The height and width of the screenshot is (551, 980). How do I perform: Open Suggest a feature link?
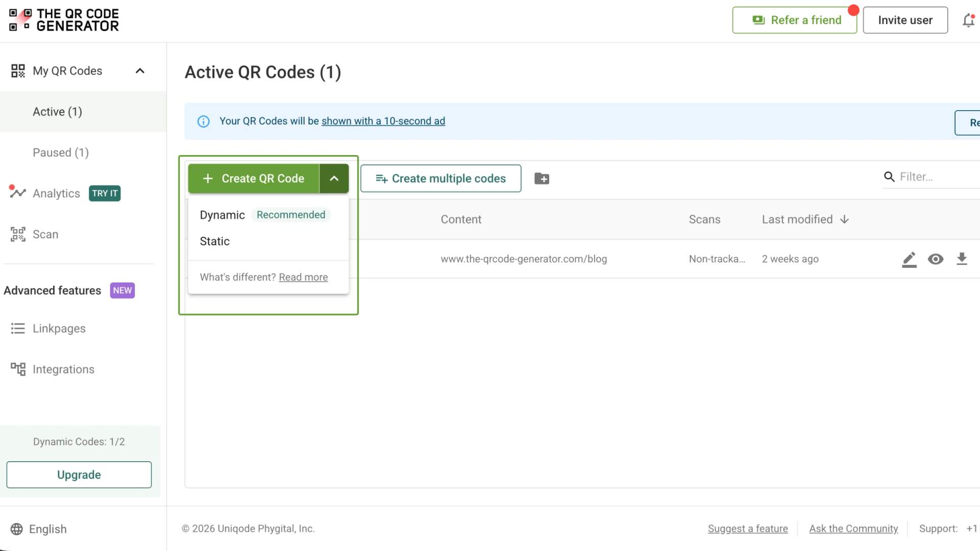pos(748,529)
